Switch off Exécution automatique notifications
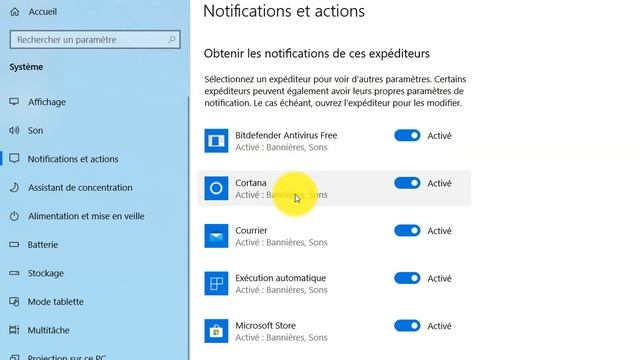This screenshot has height=360, width=640. [407, 278]
